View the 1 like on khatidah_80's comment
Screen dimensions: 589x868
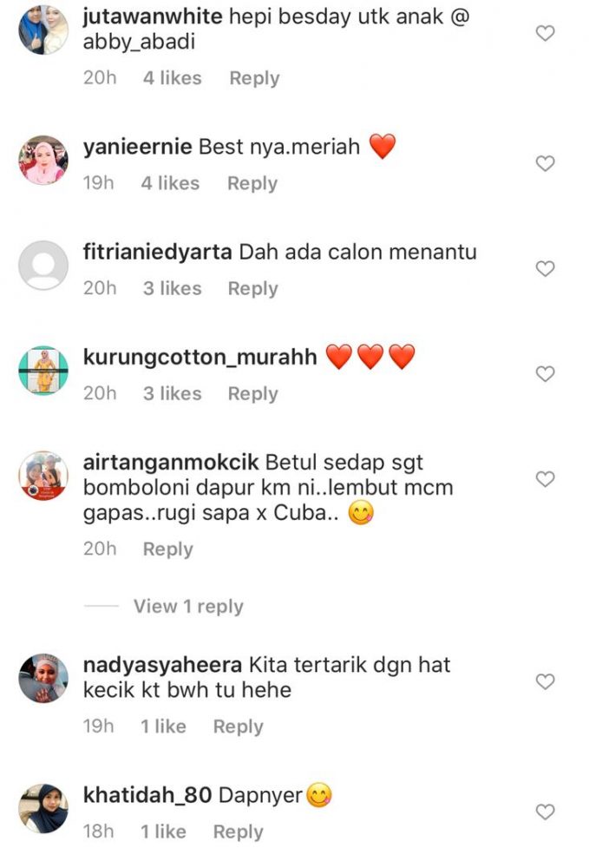pyautogui.click(x=163, y=832)
